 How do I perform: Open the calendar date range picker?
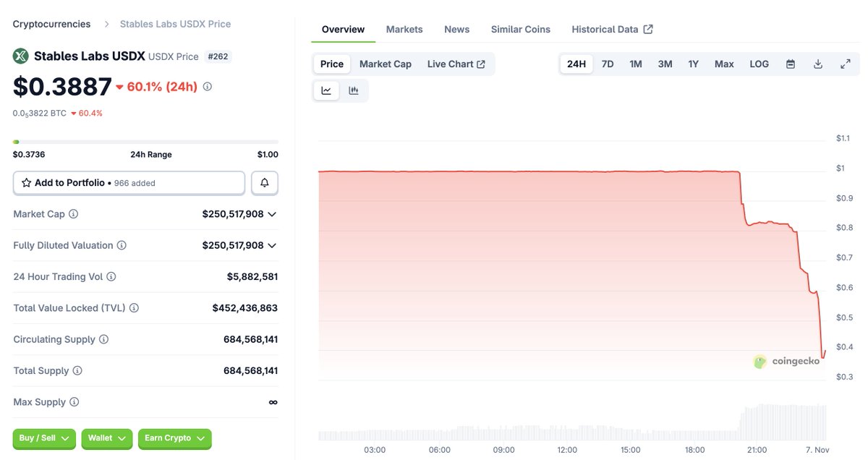pyautogui.click(x=791, y=64)
